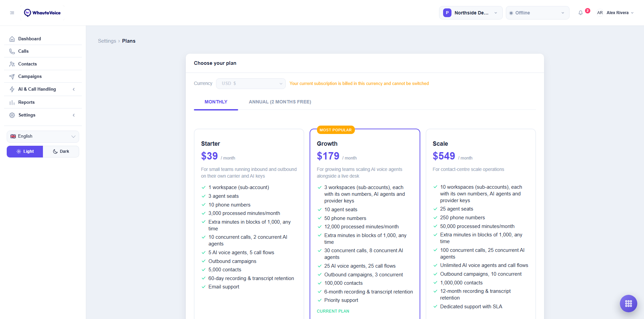This screenshot has height=319, width=644.
Task: Click the Starter plan title
Action: (x=211, y=144)
